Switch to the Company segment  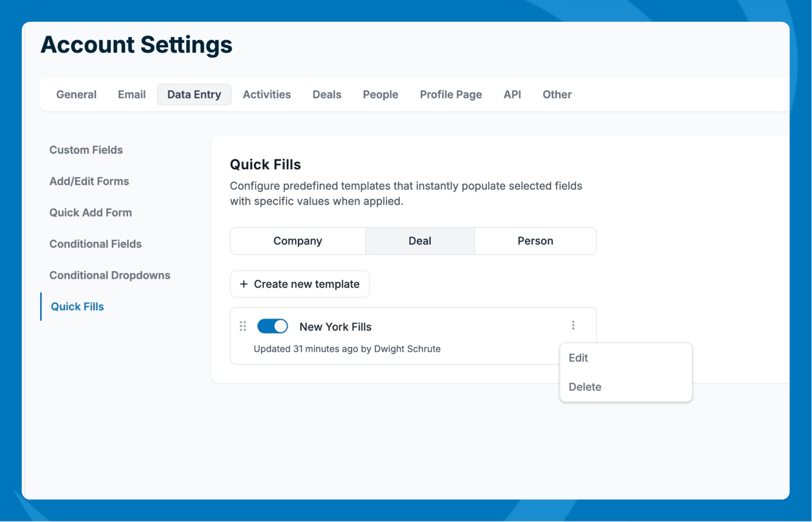coord(297,241)
